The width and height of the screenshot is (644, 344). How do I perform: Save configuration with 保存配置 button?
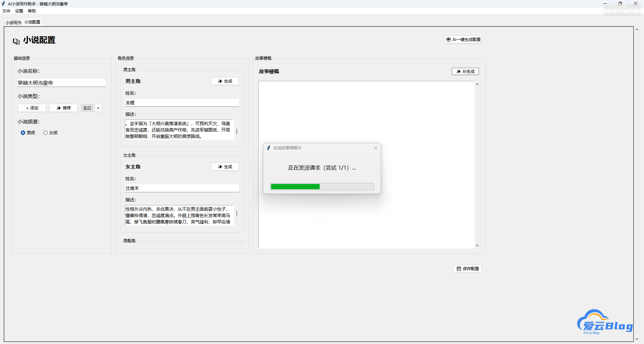coord(468,269)
